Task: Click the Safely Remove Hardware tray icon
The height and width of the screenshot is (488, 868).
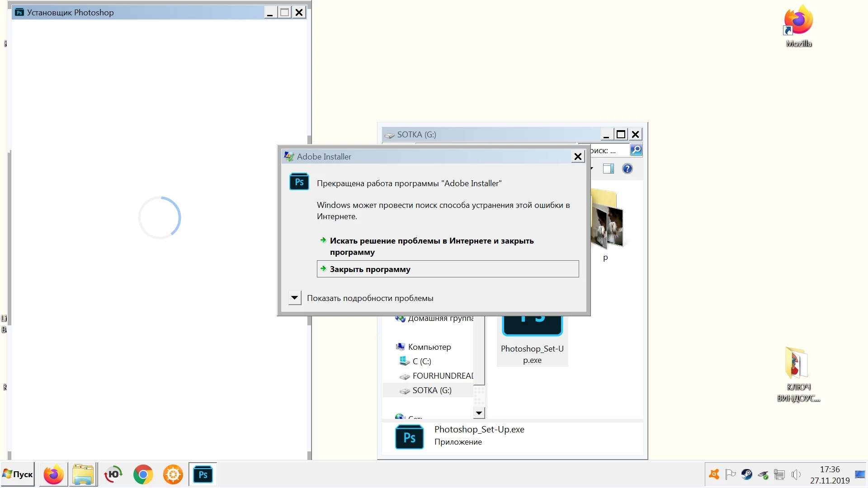Action: [x=763, y=475]
